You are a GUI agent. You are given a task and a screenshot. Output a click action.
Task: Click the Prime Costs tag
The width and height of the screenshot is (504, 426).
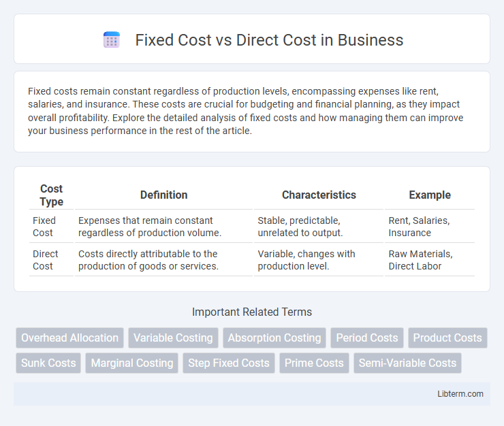click(314, 363)
